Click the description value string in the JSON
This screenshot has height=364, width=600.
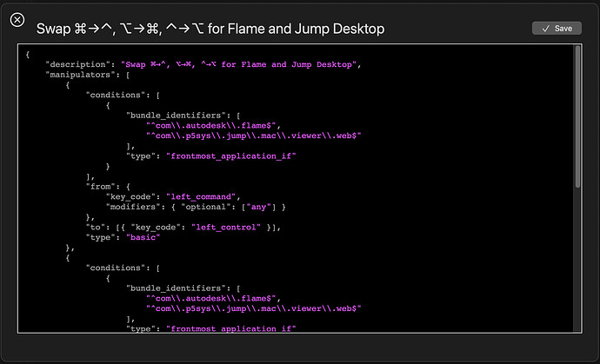click(x=239, y=64)
